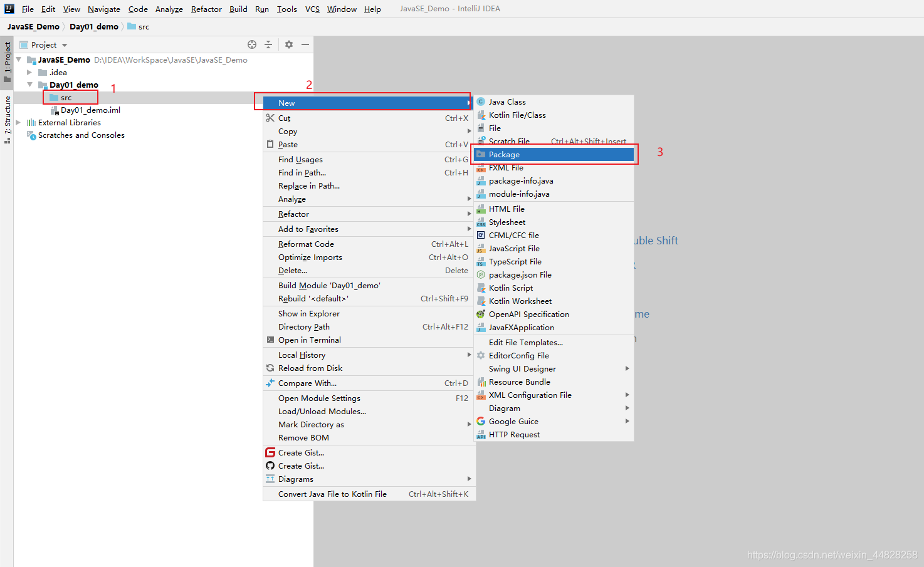
Task: Click the JavaFXApplication icon
Action: click(x=481, y=327)
